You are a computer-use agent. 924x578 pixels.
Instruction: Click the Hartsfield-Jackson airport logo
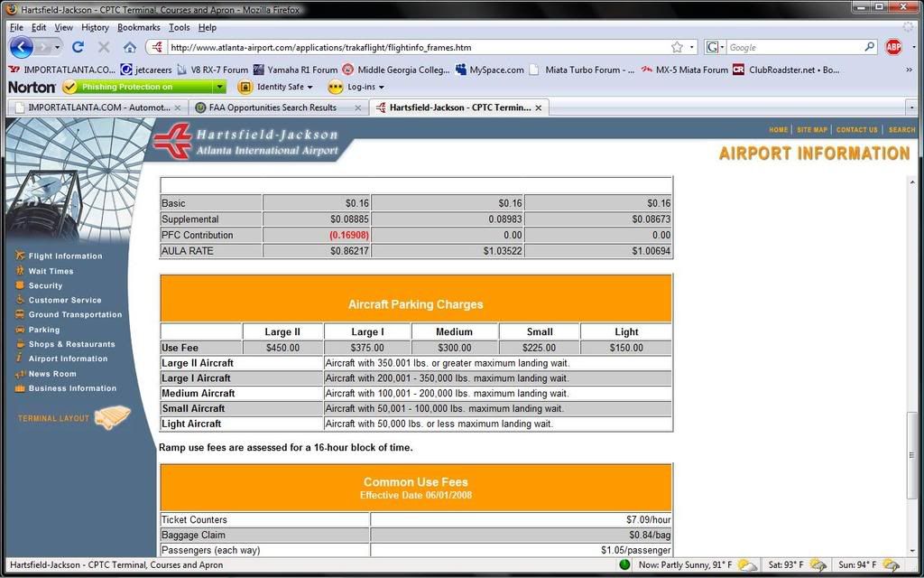coord(245,142)
